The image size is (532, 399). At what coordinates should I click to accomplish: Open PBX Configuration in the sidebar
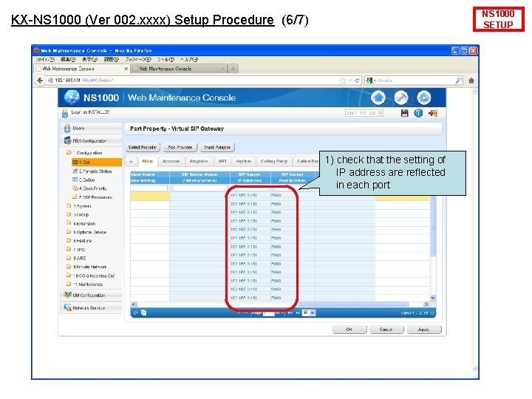(92, 140)
